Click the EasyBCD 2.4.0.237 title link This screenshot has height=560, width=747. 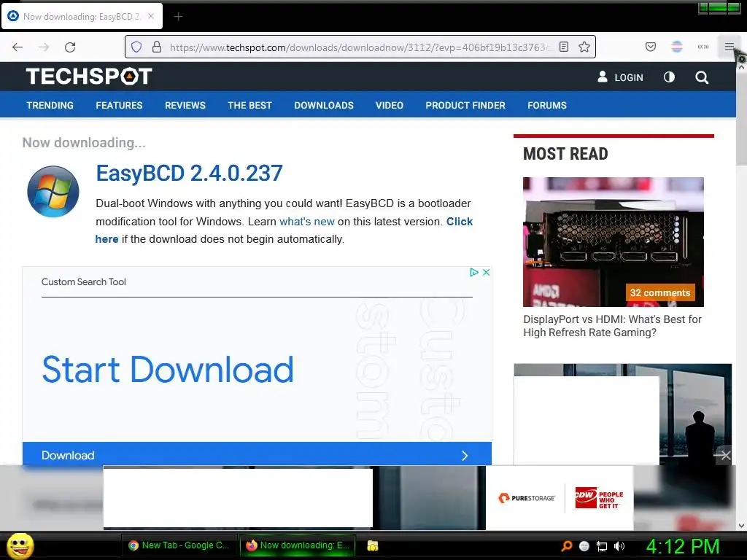[189, 174]
